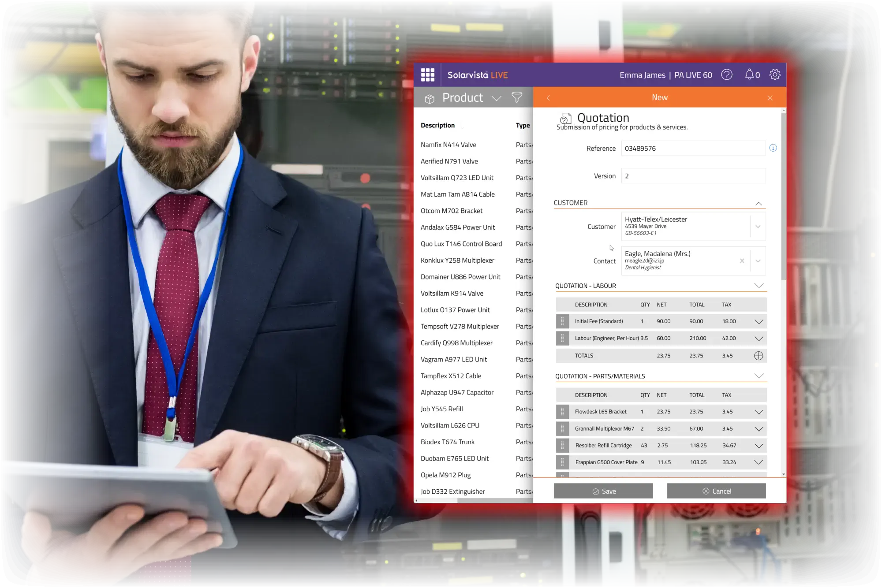Open the Customer dropdown
Image resolution: width=882 pixels, height=588 pixels.
[758, 227]
